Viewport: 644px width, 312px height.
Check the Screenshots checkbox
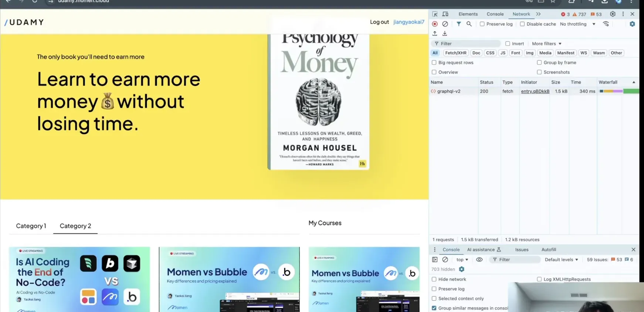539,72
